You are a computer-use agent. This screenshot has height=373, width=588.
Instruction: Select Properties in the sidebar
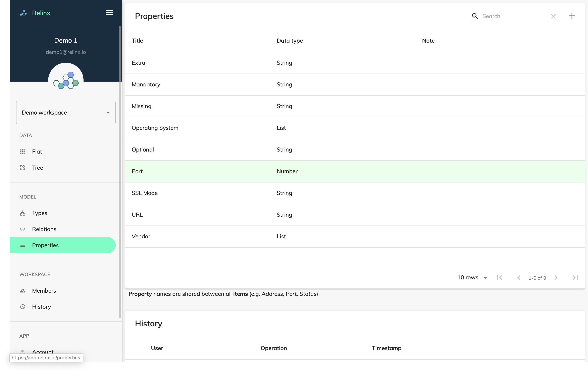pyautogui.click(x=62, y=245)
